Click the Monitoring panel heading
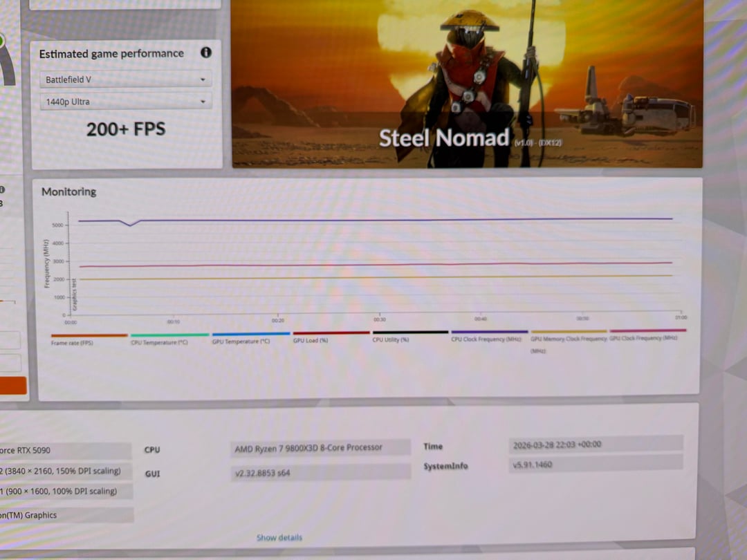This screenshot has height=560, width=747. coord(69,192)
